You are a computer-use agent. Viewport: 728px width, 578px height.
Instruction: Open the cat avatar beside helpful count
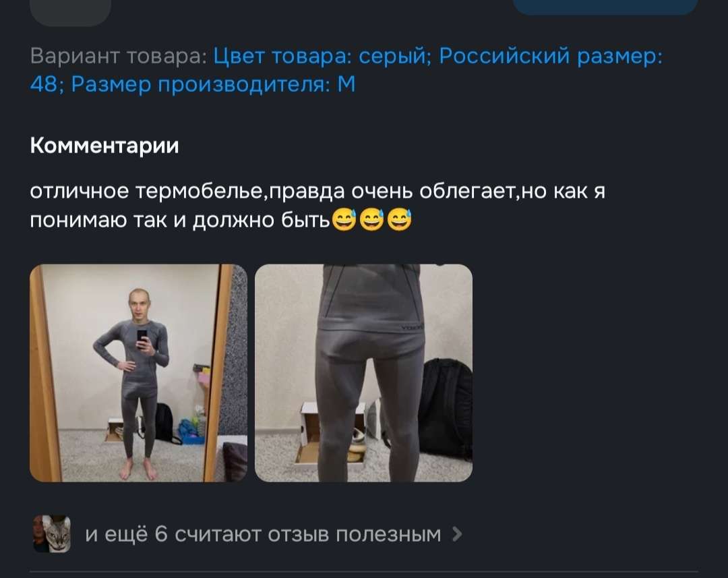[52, 534]
